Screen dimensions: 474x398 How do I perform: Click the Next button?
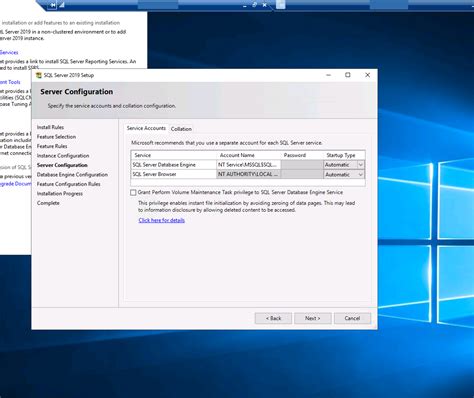pyautogui.click(x=313, y=318)
